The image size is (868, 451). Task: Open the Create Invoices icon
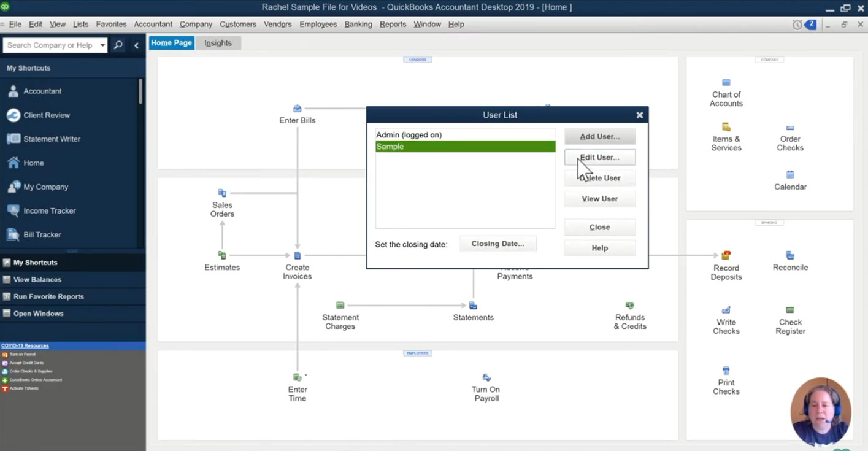(x=298, y=255)
